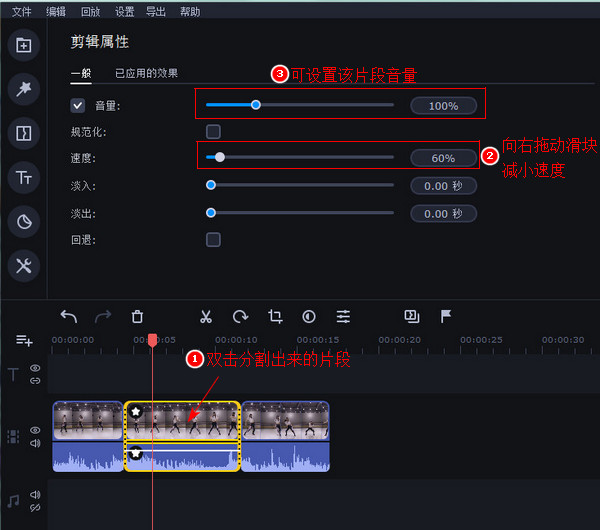Open the 帮助 menu
Screen dimensions: 600x530
pyautogui.click(x=190, y=12)
